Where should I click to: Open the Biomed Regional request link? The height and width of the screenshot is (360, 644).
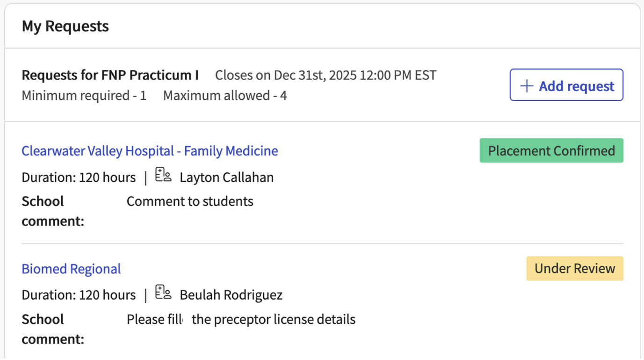71,269
